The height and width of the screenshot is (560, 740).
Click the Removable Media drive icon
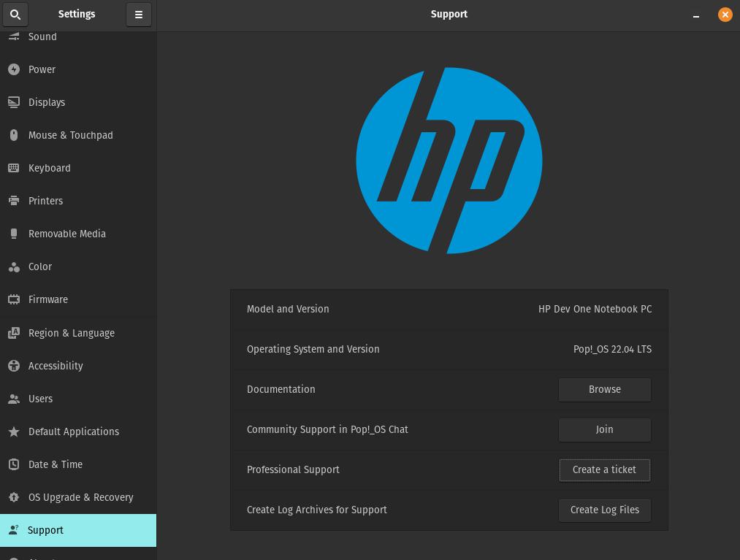[x=14, y=234]
